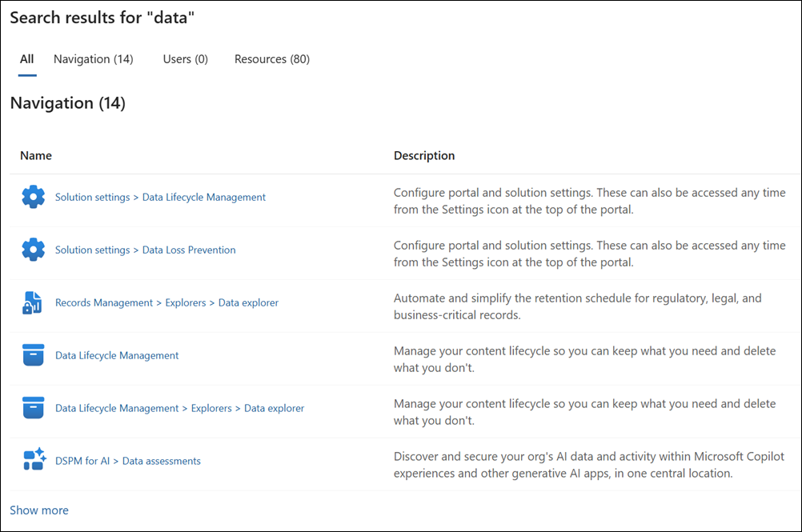This screenshot has height=532, width=802.
Task: Switch to the Users (0) tab
Action: click(185, 58)
